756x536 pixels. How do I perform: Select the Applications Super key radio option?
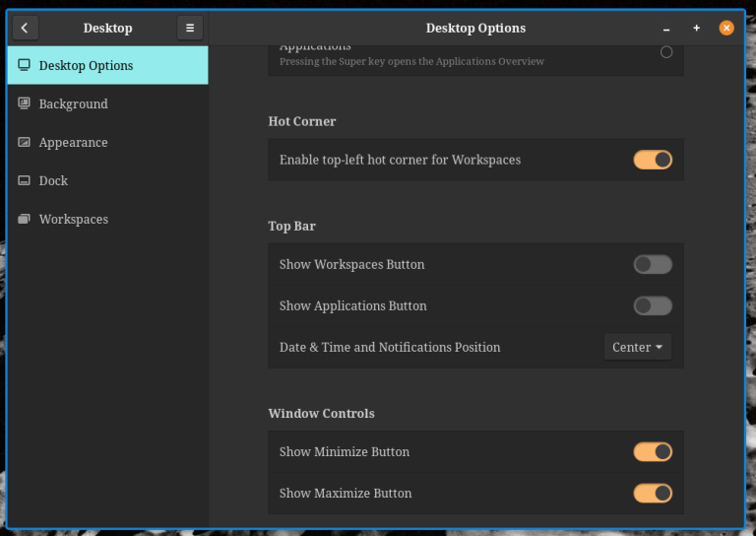click(x=666, y=52)
